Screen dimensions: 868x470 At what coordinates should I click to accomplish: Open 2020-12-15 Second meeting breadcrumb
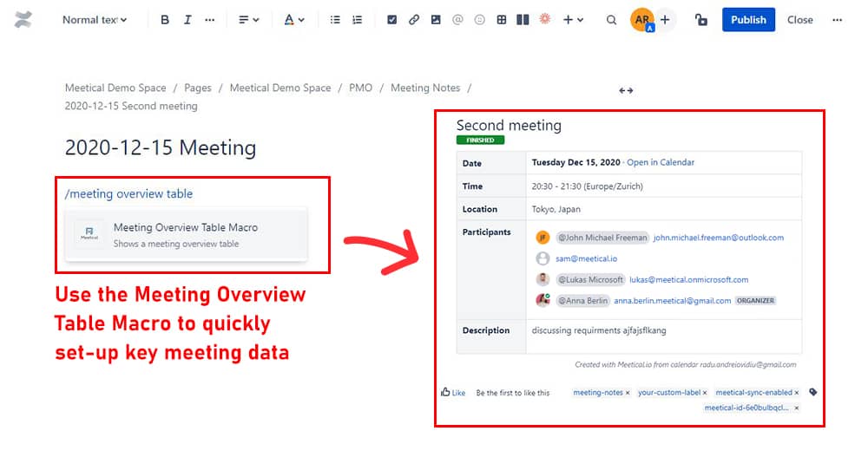(x=131, y=106)
